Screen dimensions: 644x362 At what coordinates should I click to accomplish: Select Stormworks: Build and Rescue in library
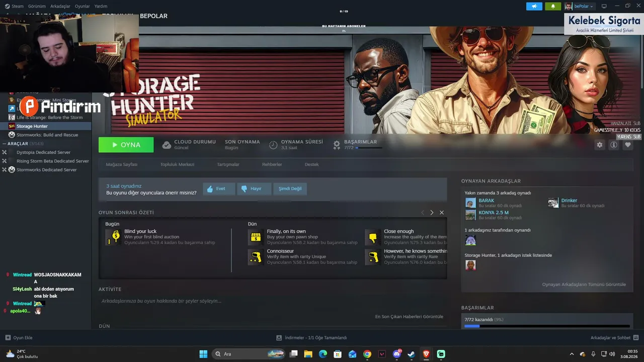point(47,135)
